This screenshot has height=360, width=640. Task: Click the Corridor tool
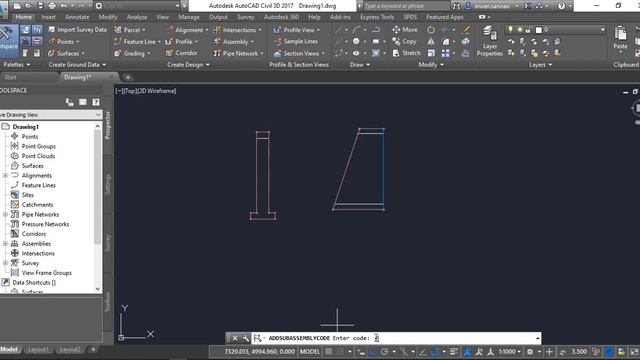181,53
